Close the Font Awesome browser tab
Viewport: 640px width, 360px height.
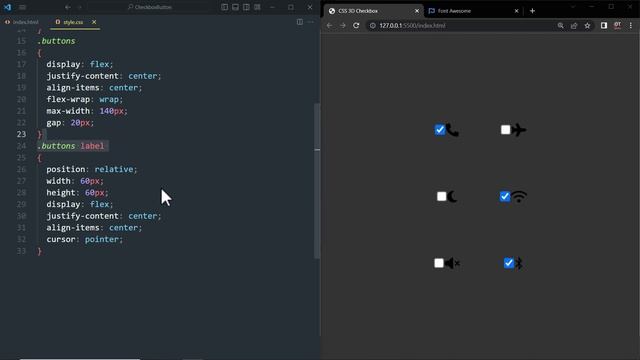pyautogui.click(x=516, y=11)
